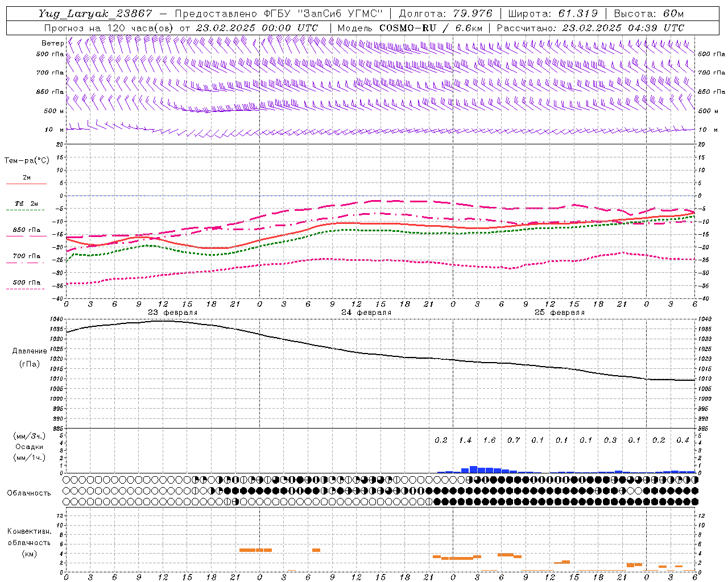
Task: Click the 0.7 three-hour precipitation value
Action: point(514,440)
